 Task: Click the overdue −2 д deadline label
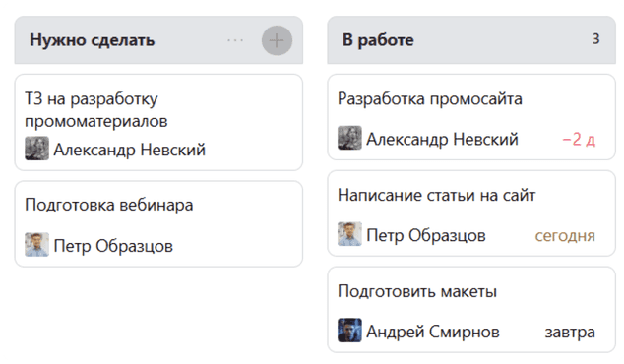click(579, 140)
